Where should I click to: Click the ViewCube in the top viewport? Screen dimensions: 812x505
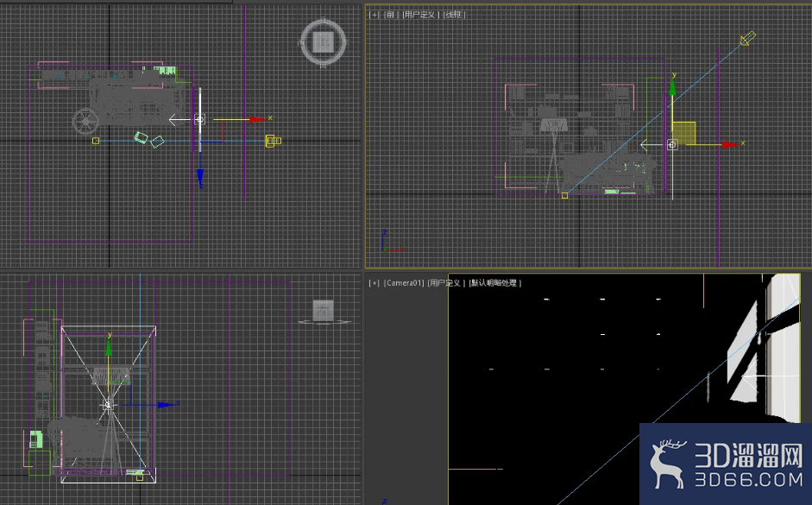(324, 42)
